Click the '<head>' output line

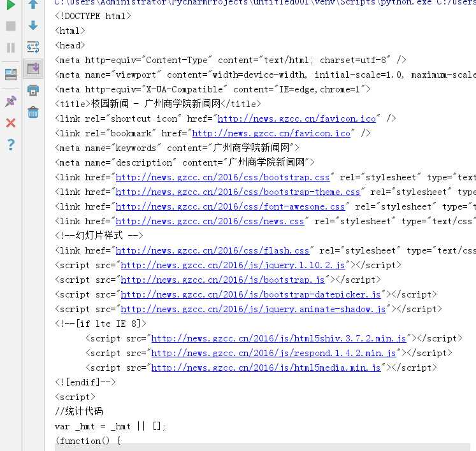(x=70, y=45)
